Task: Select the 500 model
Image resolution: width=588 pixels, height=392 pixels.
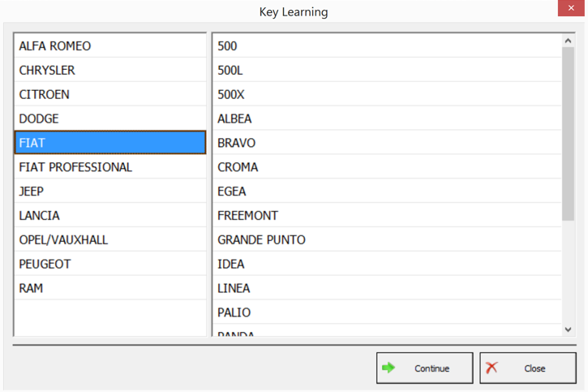Action: 387,45
